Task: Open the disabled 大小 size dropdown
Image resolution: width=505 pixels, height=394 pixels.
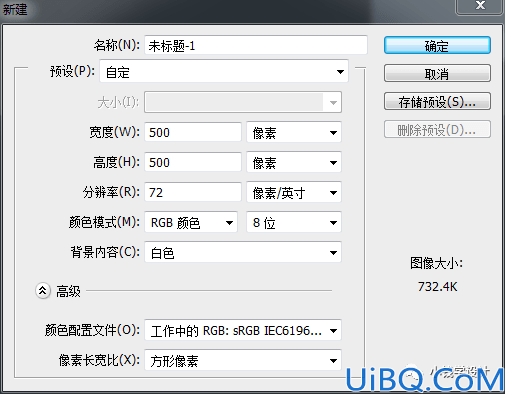Action: [x=243, y=102]
